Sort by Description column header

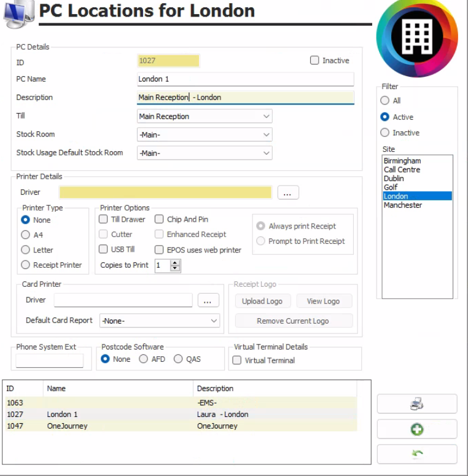point(275,389)
